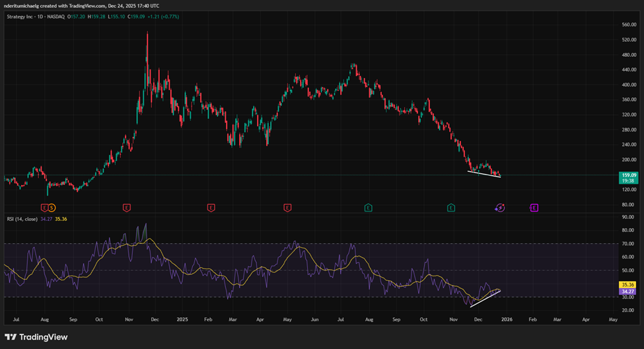Image resolution: width=644 pixels, height=349 pixels.
Task: Open the November 2024 red earnings marker
Action: click(126, 208)
